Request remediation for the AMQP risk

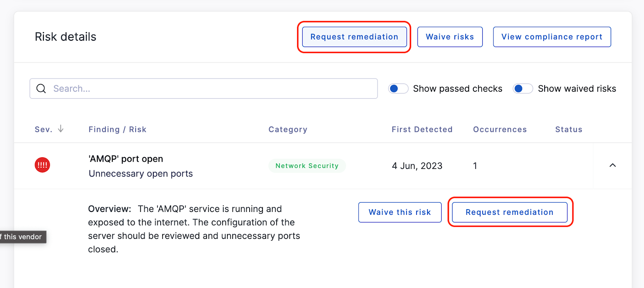(510, 212)
